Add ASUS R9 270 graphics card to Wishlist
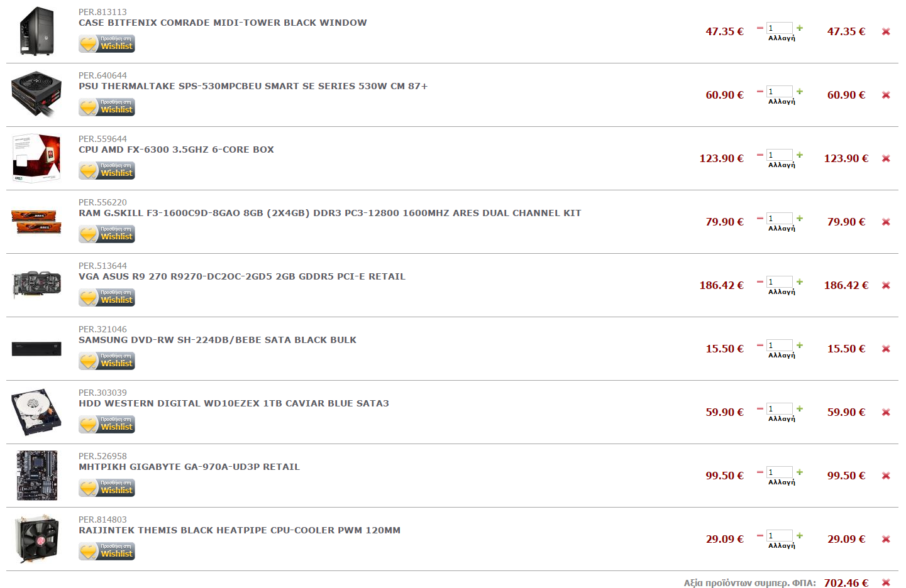Image resolution: width=906 pixels, height=588 pixels. (x=107, y=297)
